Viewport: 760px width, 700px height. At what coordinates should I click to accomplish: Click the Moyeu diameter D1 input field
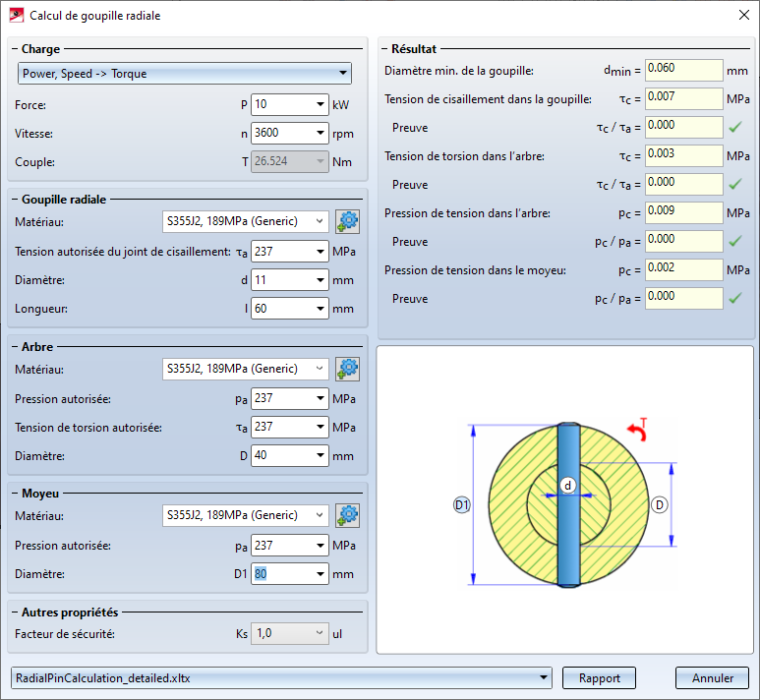[282, 573]
